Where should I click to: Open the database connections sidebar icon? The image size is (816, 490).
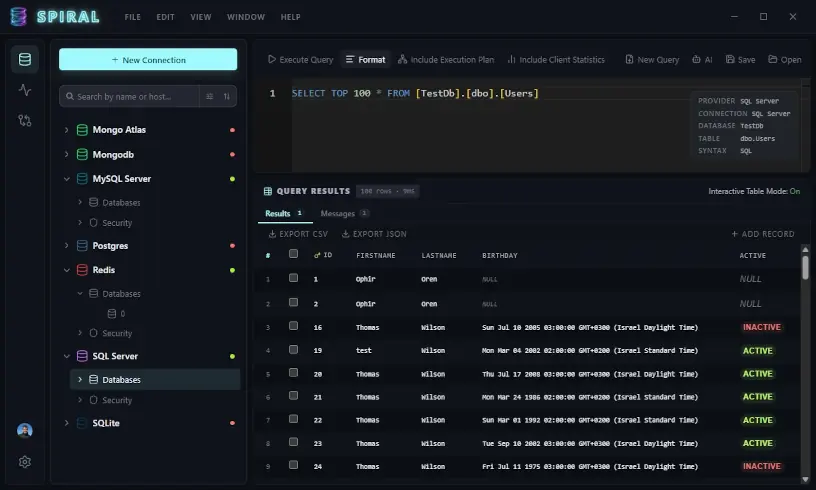pyautogui.click(x=24, y=59)
